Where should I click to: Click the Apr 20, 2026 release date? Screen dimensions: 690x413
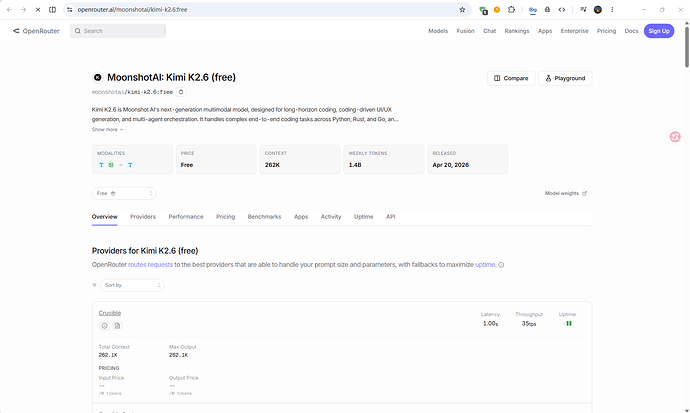coord(451,165)
